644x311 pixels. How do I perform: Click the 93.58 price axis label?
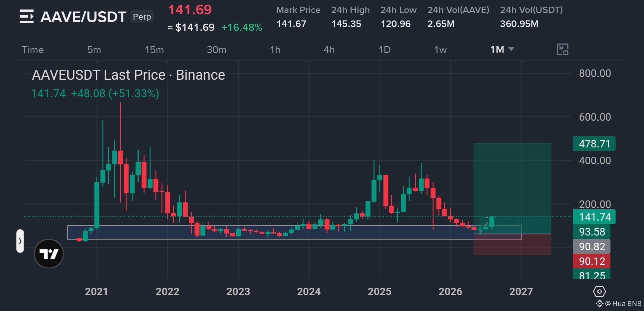tap(592, 232)
